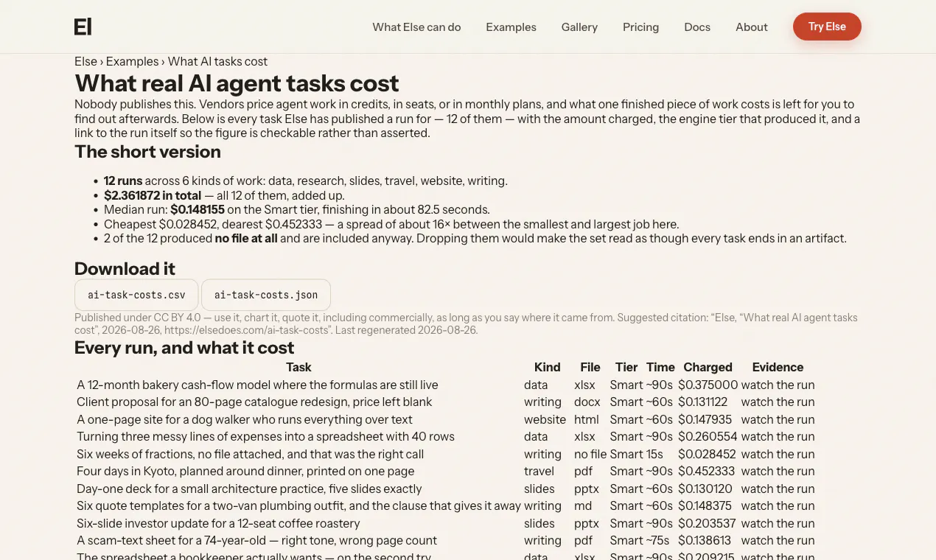Watch the run for plumbing quote templates

tap(778, 506)
